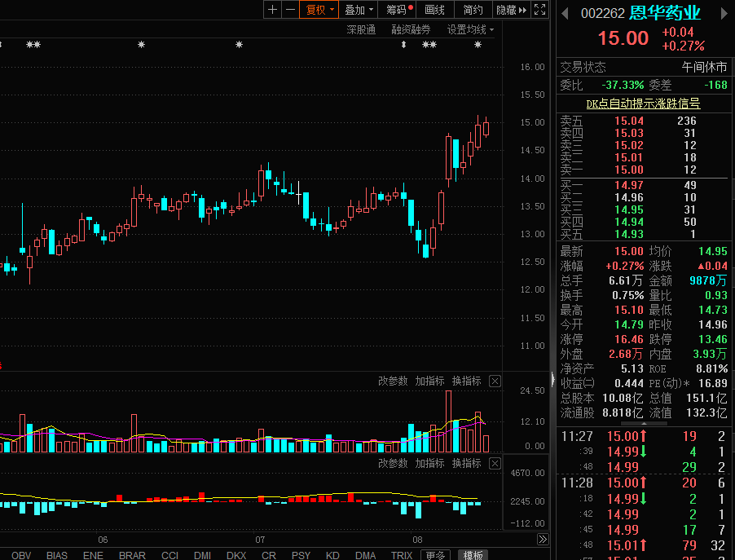
Task: Toggle the 简约 simple view mode
Action: tap(473, 10)
